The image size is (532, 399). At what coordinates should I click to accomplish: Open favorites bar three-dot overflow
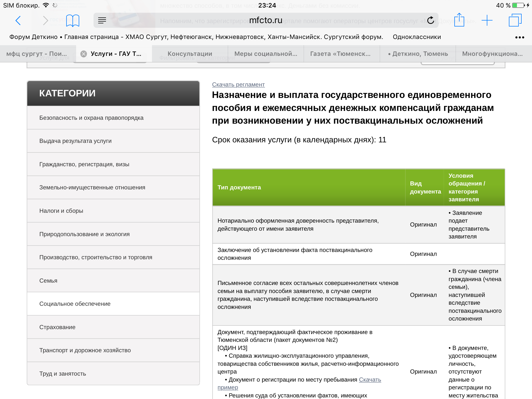520,37
